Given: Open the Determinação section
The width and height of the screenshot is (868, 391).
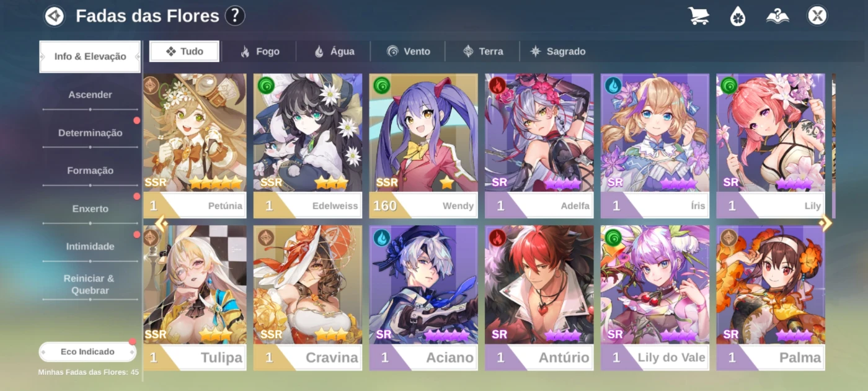Looking at the screenshot, I should (91, 133).
